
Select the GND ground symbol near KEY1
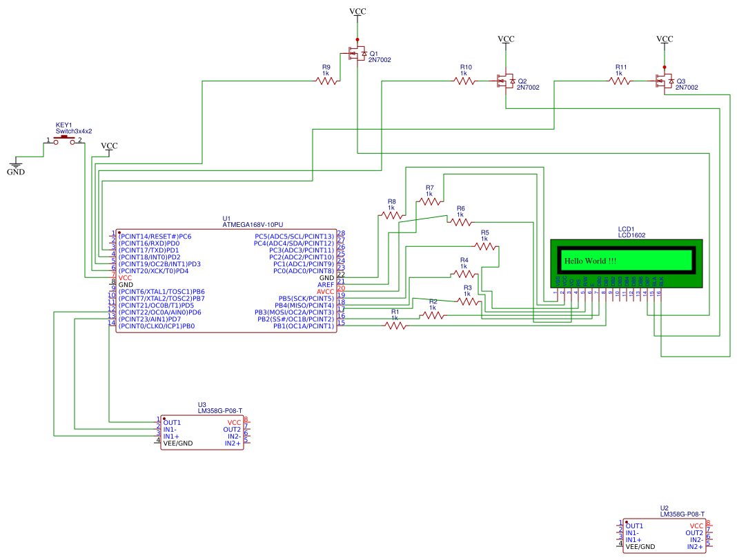tap(15, 167)
